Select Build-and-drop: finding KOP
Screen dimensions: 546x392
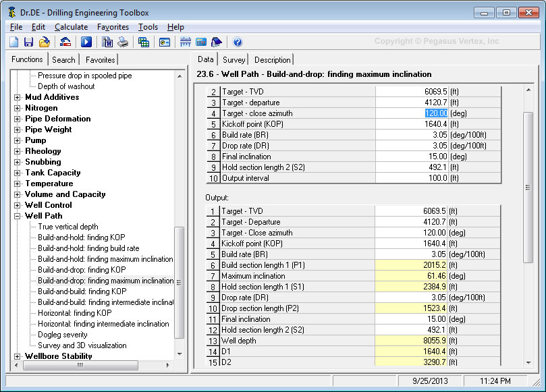(82, 270)
